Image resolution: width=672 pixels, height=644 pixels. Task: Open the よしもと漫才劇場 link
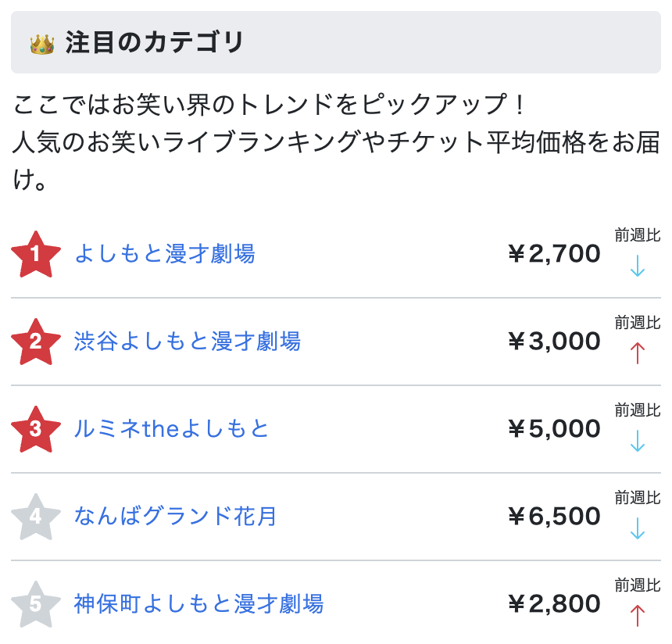[164, 254]
